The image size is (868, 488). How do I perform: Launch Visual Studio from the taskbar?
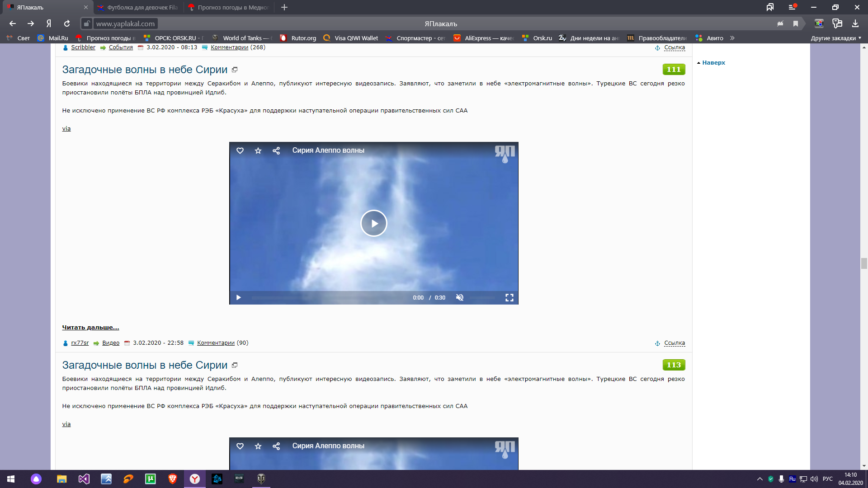pyautogui.click(x=84, y=479)
